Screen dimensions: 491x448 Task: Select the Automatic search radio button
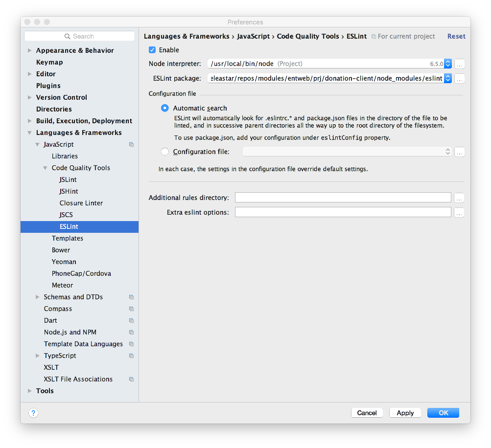tap(165, 108)
